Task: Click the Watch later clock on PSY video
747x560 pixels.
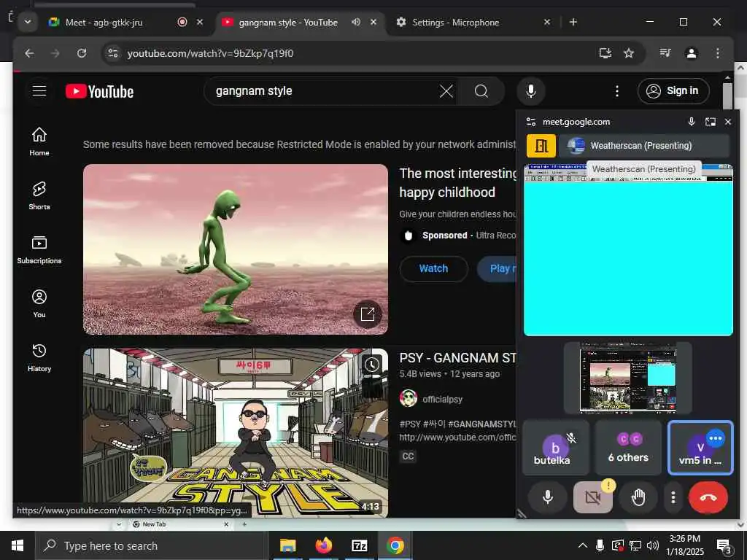Action: tap(372, 365)
